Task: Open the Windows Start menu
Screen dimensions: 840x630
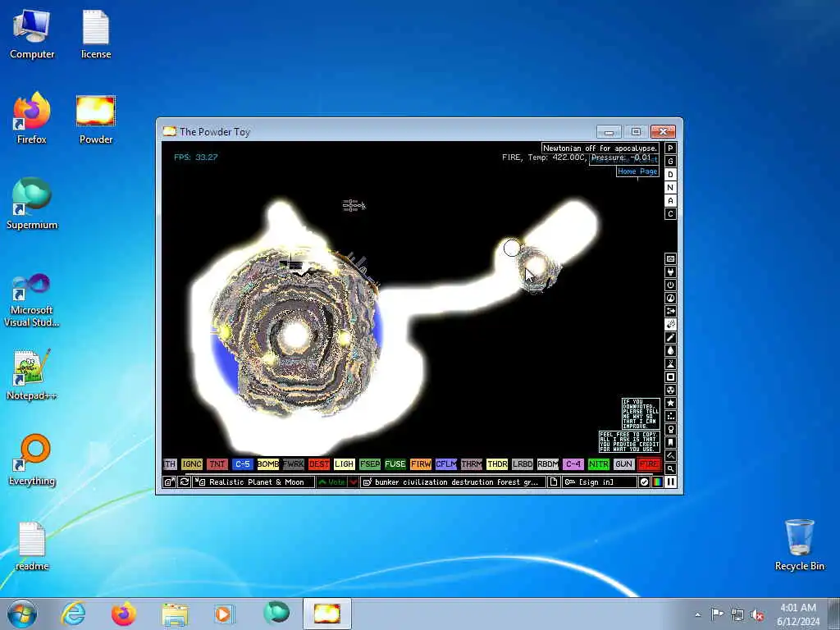Action: (22, 614)
